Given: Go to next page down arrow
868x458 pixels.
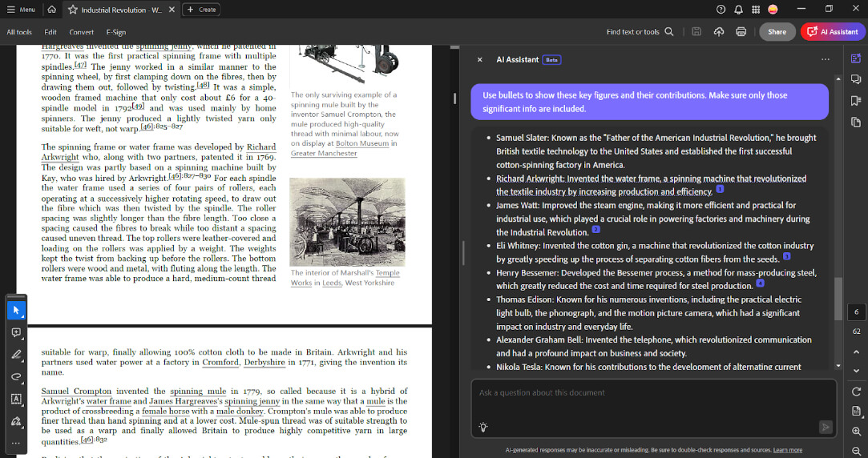Looking at the screenshot, I should (x=856, y=371).
